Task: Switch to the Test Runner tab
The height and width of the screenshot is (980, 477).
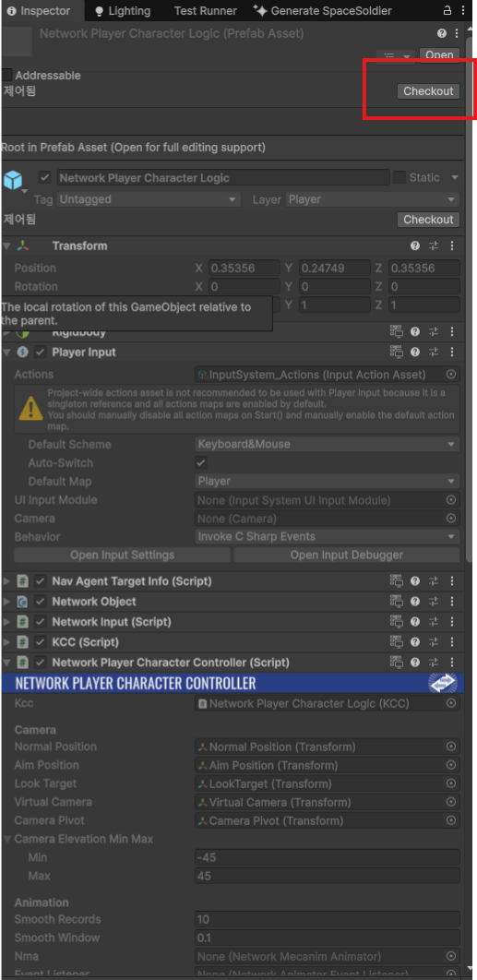Action: [205, 11]
